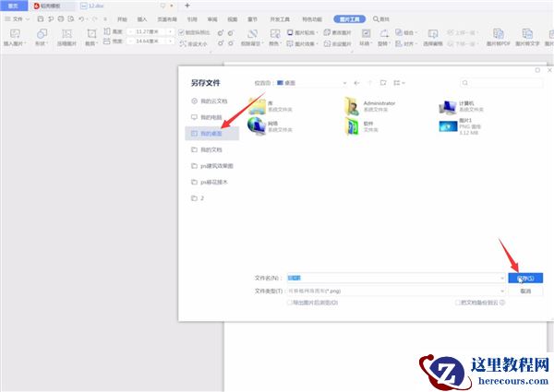This screenshot has width=554, height=392.
Task: Click the new folder icon in Save dialog
Action: [383, 83]
